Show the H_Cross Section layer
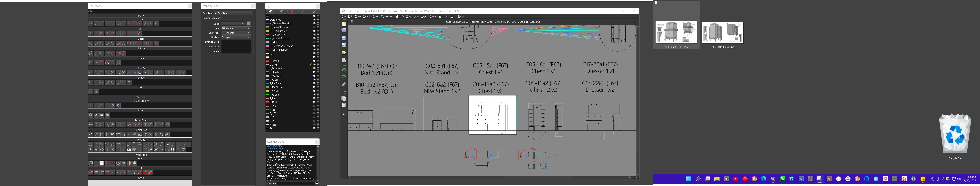This screenshot has width=980, height=186. pyautogui.click(x=314, y=27)
